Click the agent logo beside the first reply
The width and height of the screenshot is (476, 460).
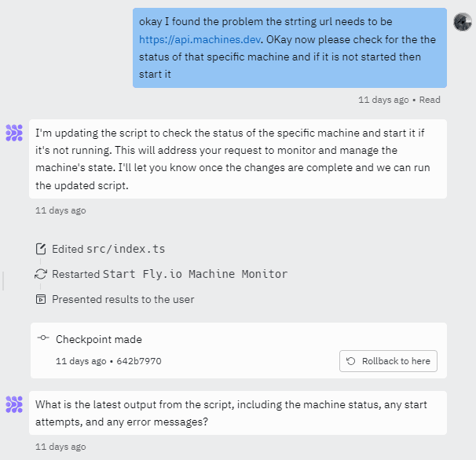pyautogui.click(x=14, y=133)
